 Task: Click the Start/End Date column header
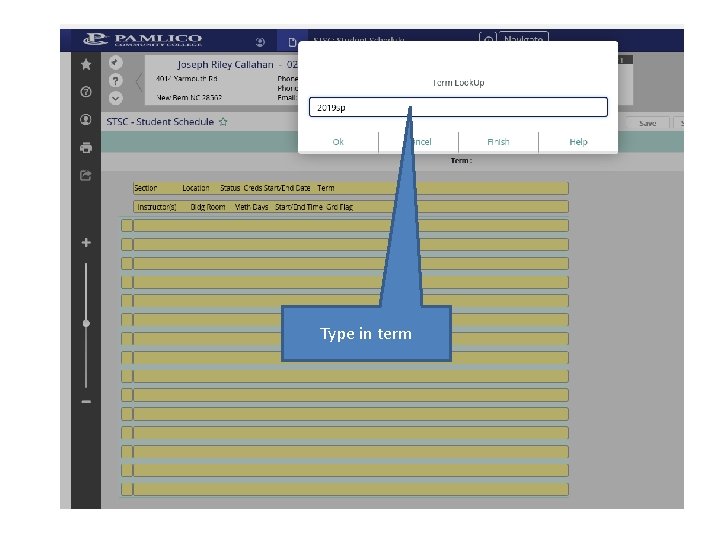coord(287,188)
